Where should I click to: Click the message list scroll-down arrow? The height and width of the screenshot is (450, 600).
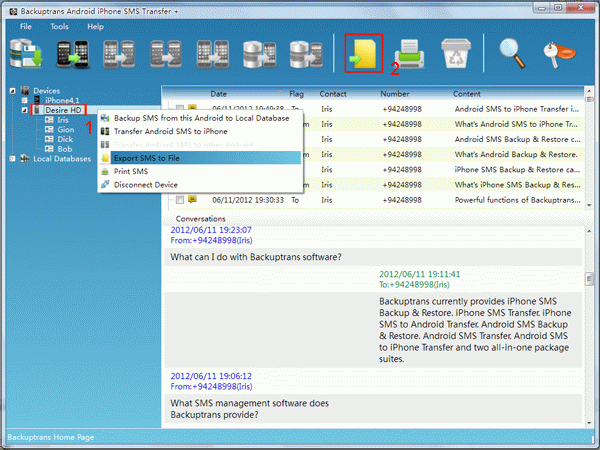(x=589, y=205)
